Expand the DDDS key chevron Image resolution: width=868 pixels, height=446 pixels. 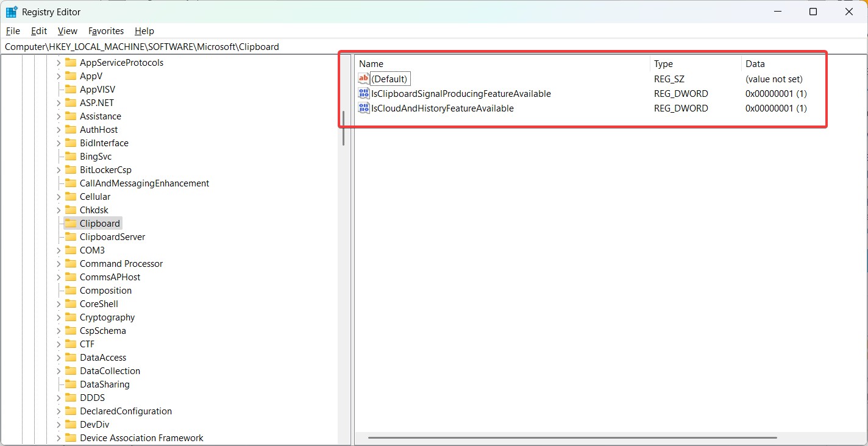[x=59, y=397]
